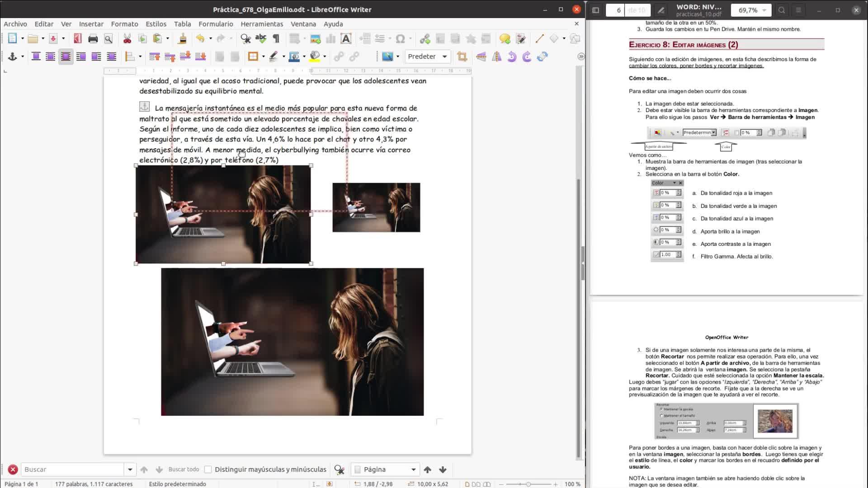Toggle formatting marks pilcrow icon

276,39
